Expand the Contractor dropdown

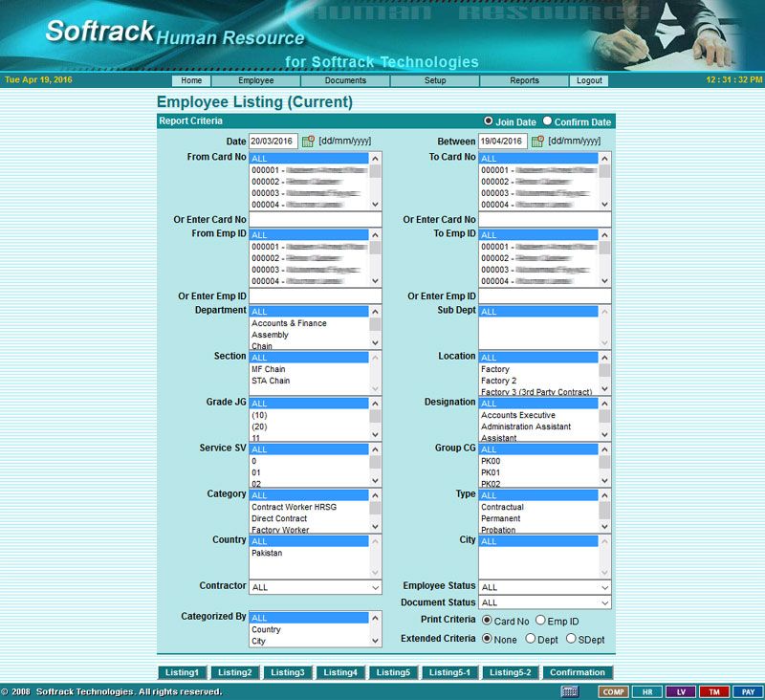pyautogui.click(x=316, y=587)
